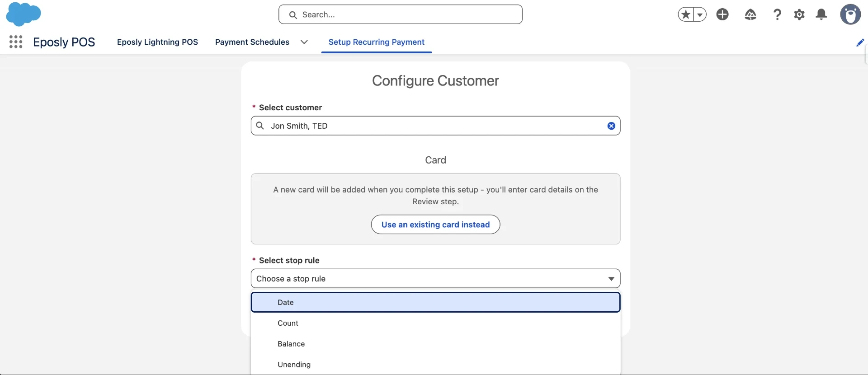The width and height of the screenshot is (868, 375).
Task: Open the user profile avatar
Action: coord(850,14)
